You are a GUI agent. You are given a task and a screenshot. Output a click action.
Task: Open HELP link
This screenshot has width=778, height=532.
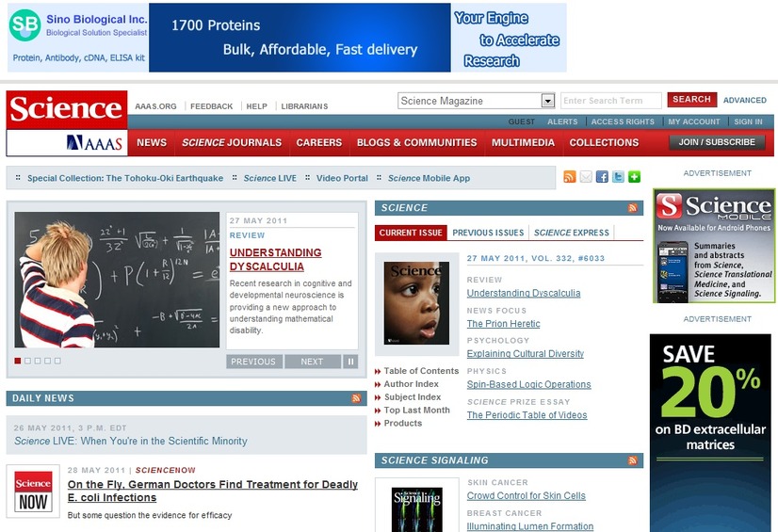click(x=256, y=106)
